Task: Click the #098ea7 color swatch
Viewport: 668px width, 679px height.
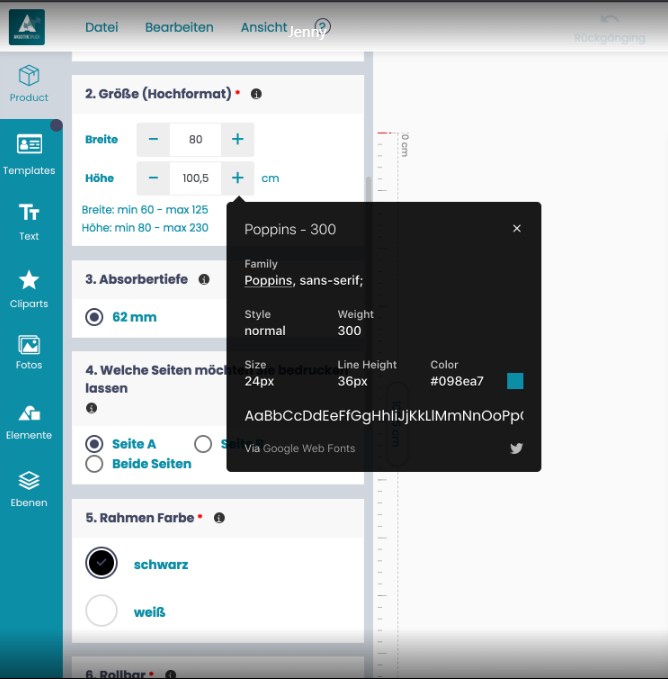Action: [515, 381]
